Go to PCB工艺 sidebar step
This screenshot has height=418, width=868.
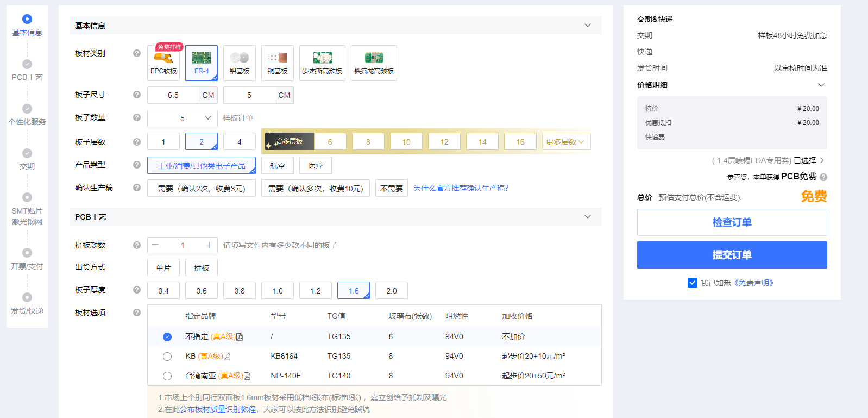[27, 71]
